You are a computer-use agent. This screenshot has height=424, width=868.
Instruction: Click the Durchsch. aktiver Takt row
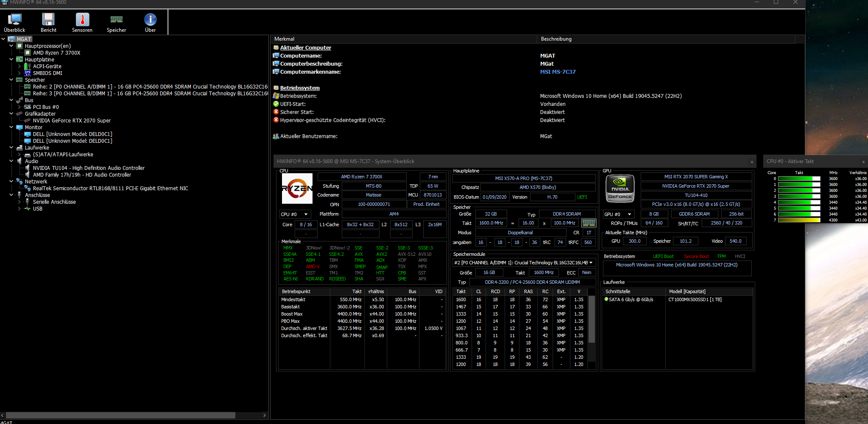[x=361, y=328]
